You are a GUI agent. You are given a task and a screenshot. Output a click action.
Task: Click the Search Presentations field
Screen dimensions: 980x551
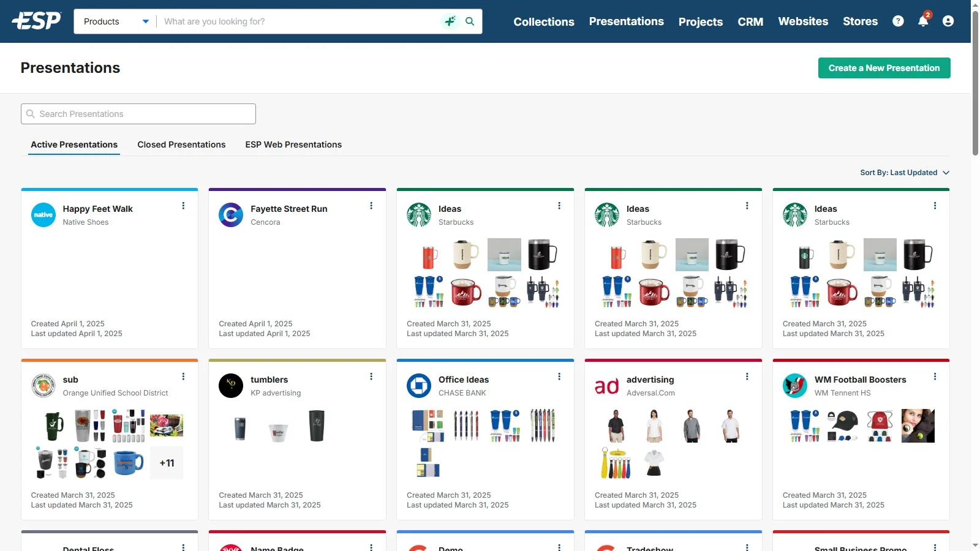click(x=138, y=114)
